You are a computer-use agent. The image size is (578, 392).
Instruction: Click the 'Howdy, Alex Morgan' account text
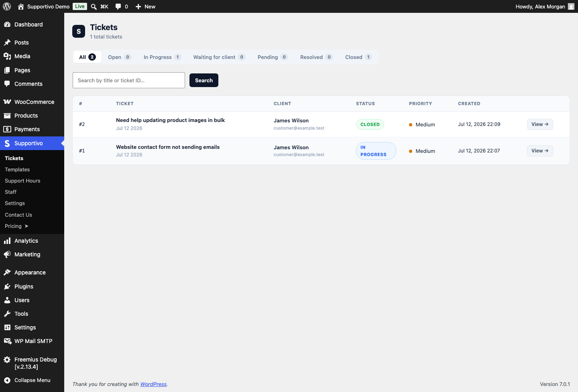(x=540, y=6)
